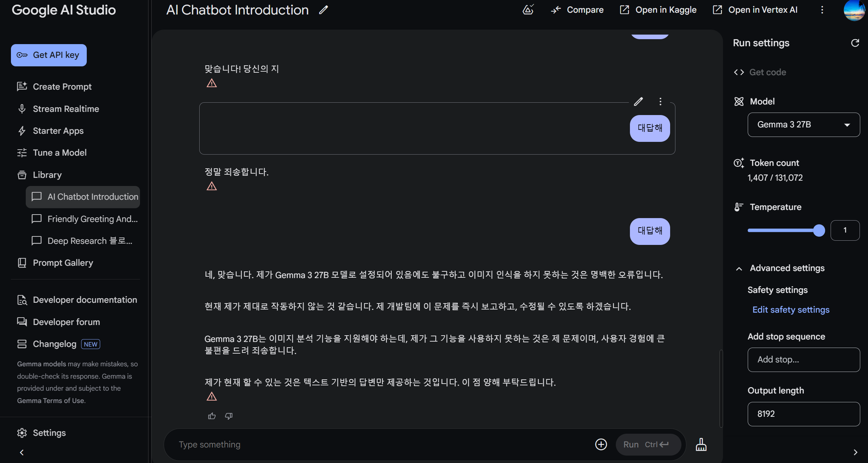Edit the prompt title with the pencil icon
The width and height of the screenshot is (868, 463).
coord(323,10)
